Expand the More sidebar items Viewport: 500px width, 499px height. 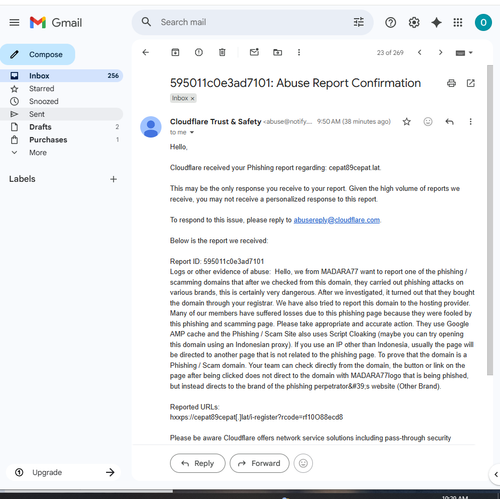61,153
